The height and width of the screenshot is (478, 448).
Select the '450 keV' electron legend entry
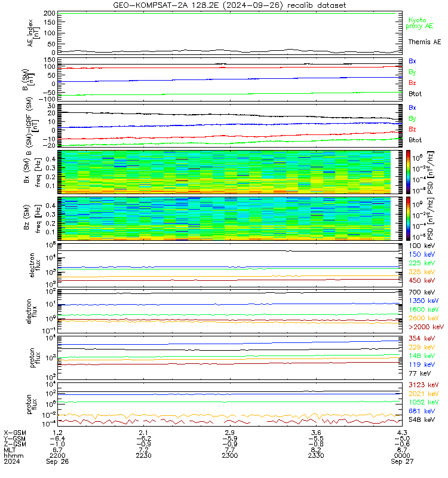[422, 280]
